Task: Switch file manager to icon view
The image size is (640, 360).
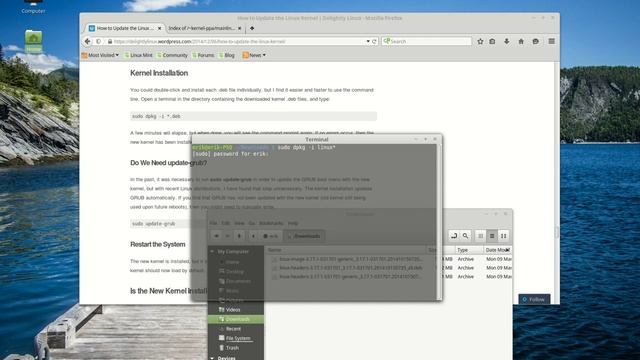Action: click(481, 236)
